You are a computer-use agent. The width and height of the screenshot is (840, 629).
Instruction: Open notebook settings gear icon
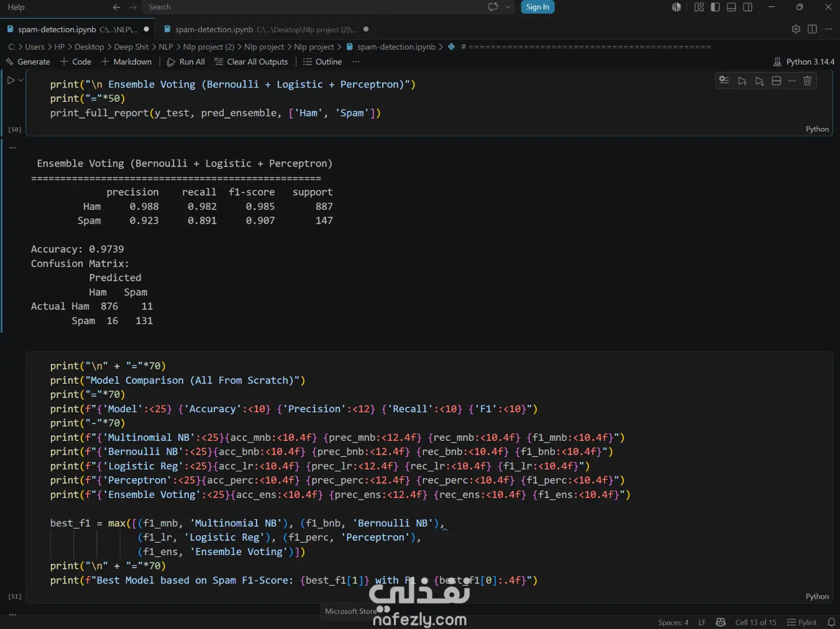point(796,29)
